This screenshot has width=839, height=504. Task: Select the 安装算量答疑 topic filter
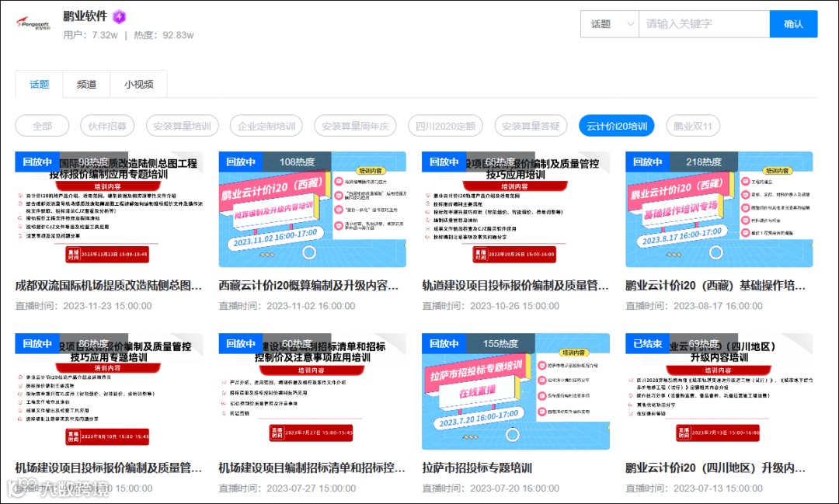(x=531, y=127)
